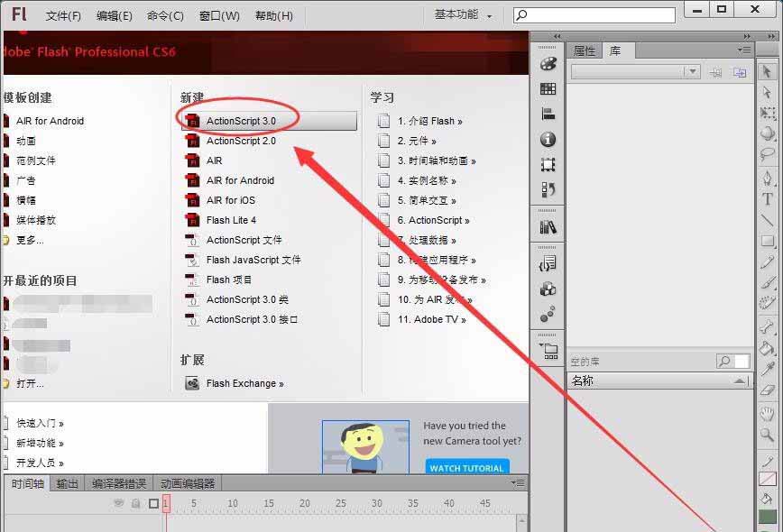This screenshot has height=532, width=783.
Task: Open the Swatches grid panel icon
Action: tap(548, 89)
